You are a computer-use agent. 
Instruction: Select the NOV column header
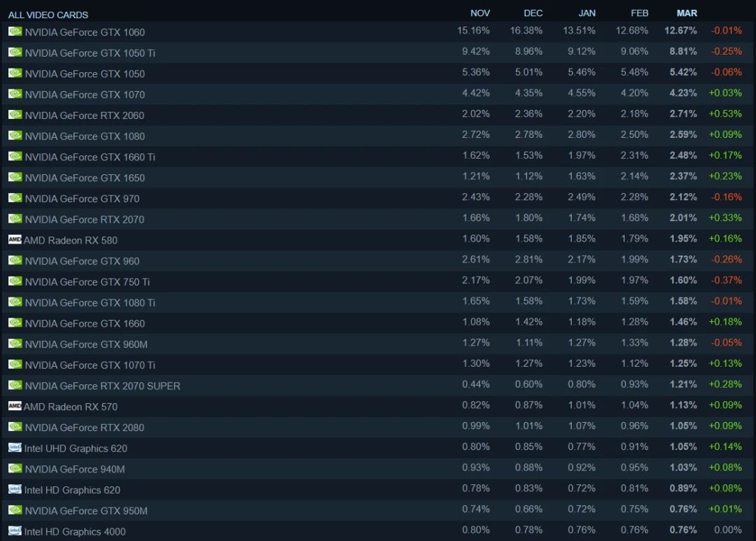(x=479, y=13)
